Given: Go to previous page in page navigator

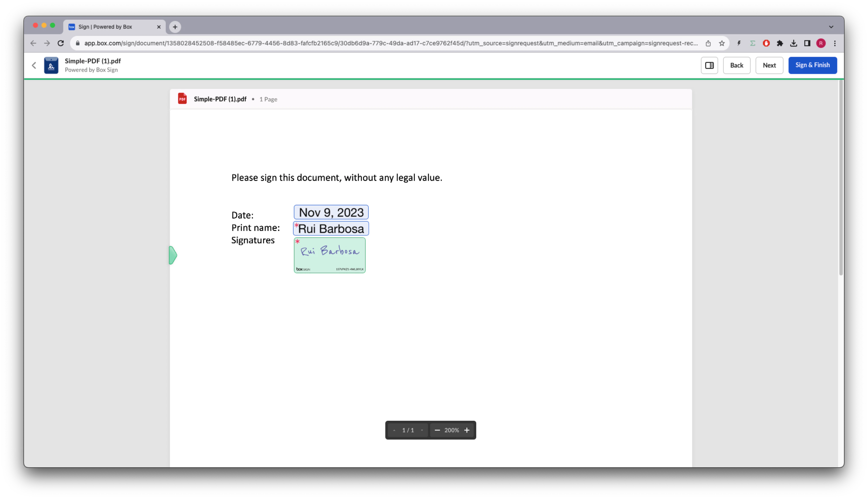Looking at the screenshot, I should (x=394, y=430).
